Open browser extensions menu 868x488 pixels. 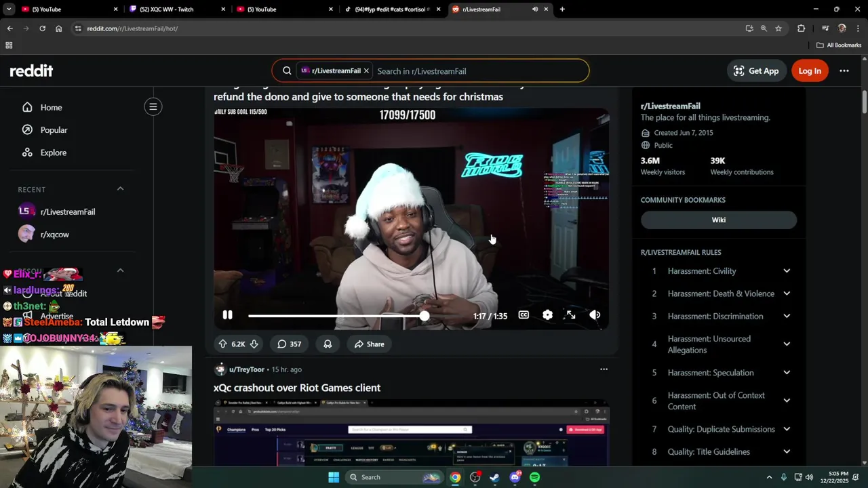(x=802, y=28)
